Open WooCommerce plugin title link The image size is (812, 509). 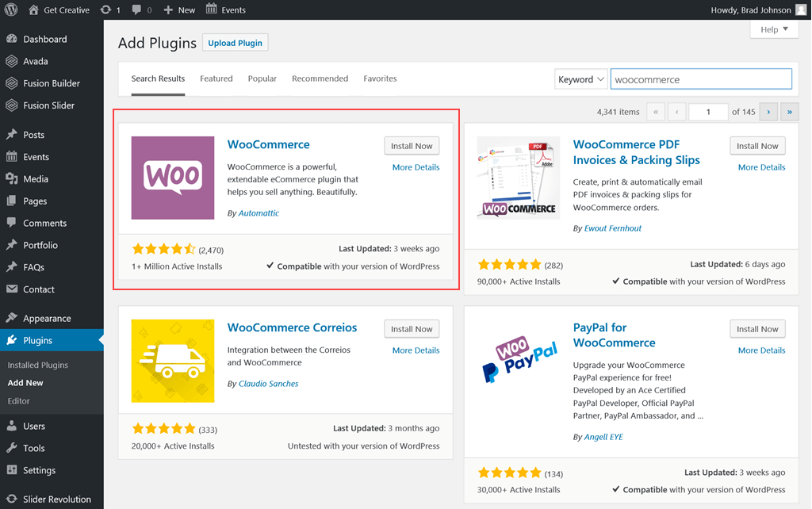point(268,144)
